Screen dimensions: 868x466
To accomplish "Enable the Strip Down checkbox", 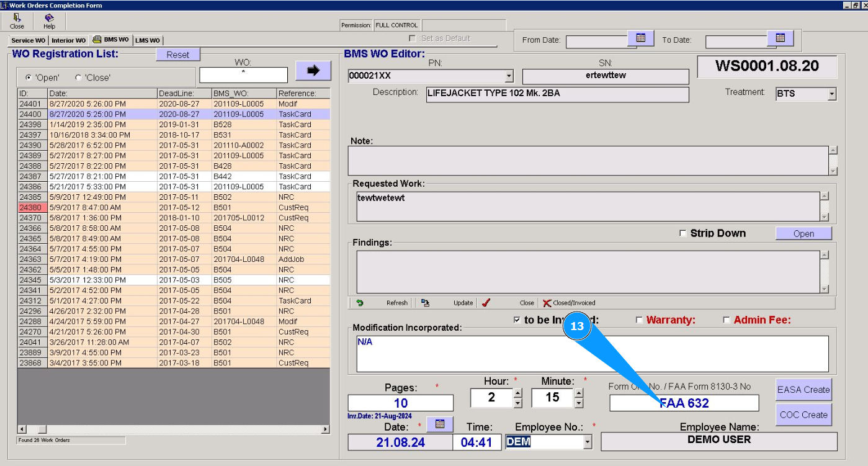I will pyautogui.click(x=683, y=233).
